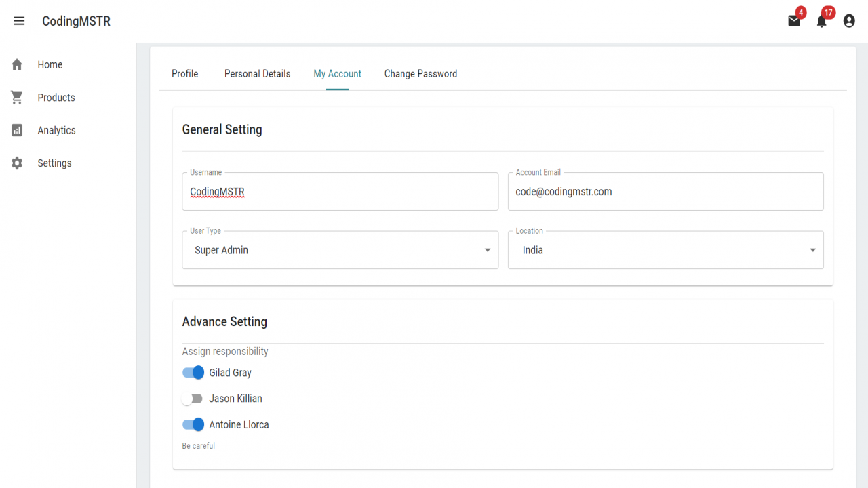This screenshot has width=868, height=488.
Task: Click the CodingMSTR header title
Action: [x=76, y=21]
